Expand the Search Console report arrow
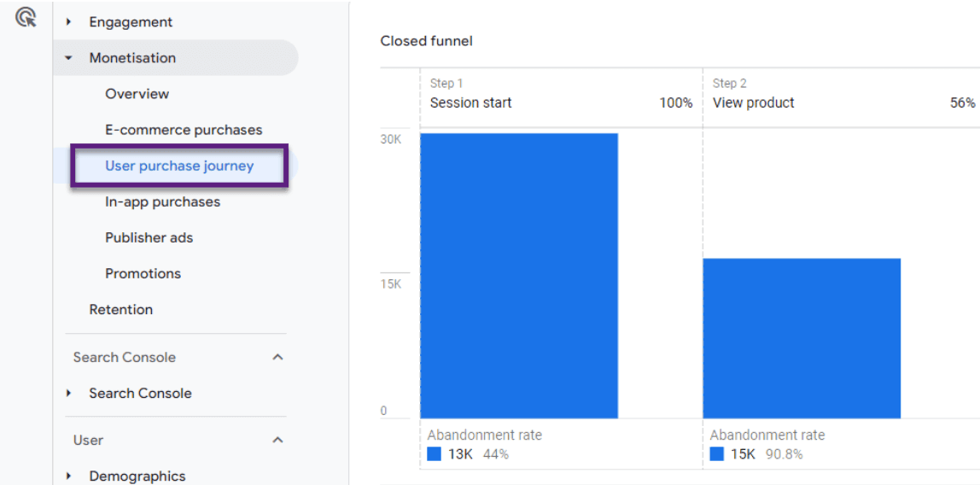The height and width of the screenshot is (485, 980). [69, 393]
